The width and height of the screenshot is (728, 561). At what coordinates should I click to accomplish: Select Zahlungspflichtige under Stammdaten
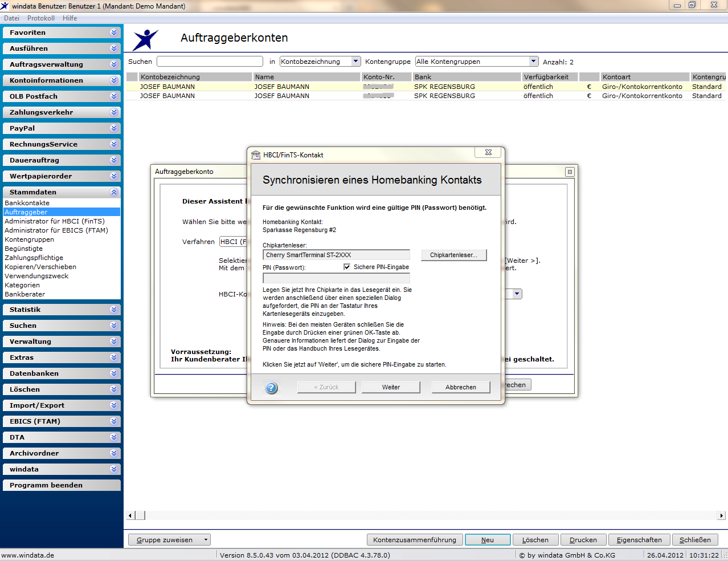pyautogui.click(x=34, y=258)
